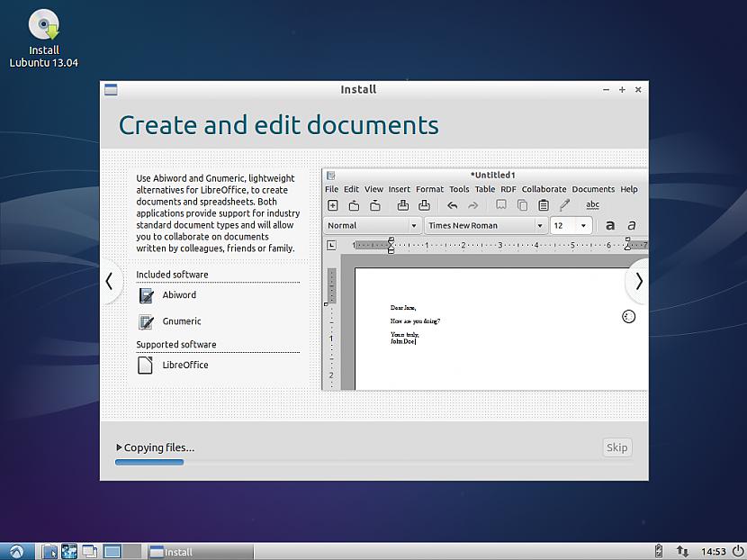This screenshot has width=747, height=560.
Task: Click the 14:53 clock in taskbar
Action: pos(713,552)
